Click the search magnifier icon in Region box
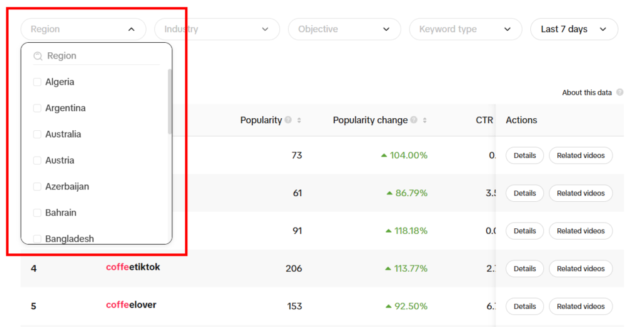Screen dimensions: 644x327 point(38,56)
